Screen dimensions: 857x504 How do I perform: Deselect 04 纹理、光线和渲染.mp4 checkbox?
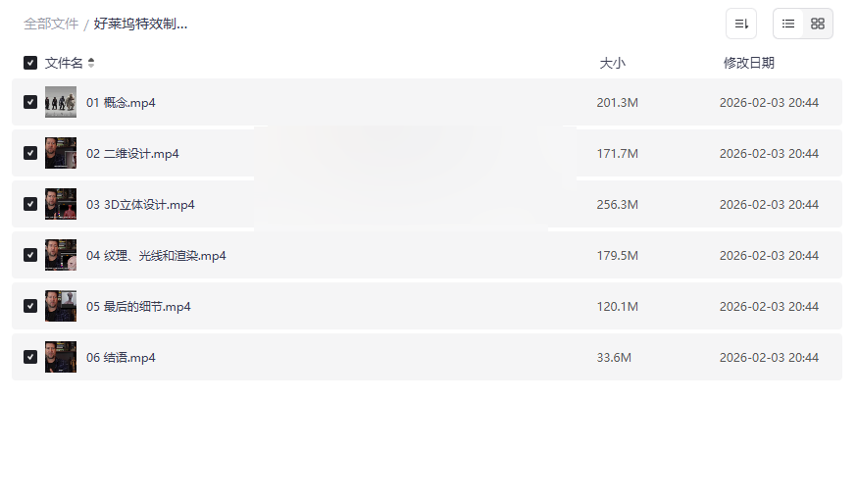coord(30,255)
